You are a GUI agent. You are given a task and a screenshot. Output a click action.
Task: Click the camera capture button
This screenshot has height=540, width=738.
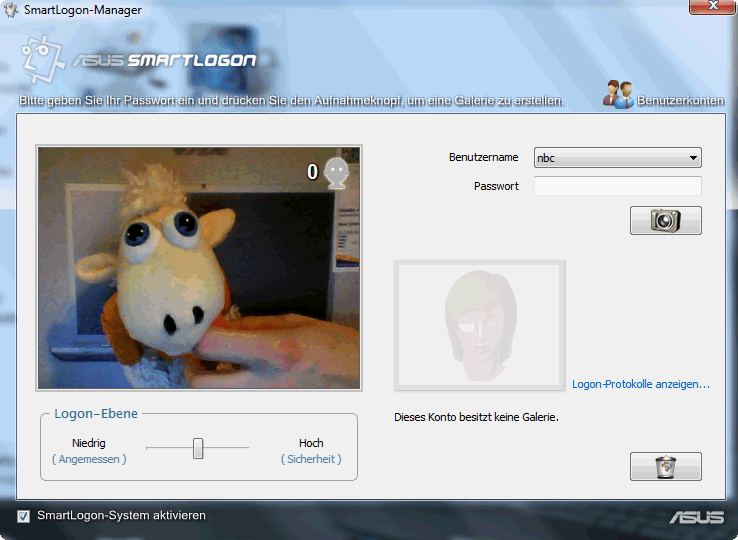(x=666, y=220)
